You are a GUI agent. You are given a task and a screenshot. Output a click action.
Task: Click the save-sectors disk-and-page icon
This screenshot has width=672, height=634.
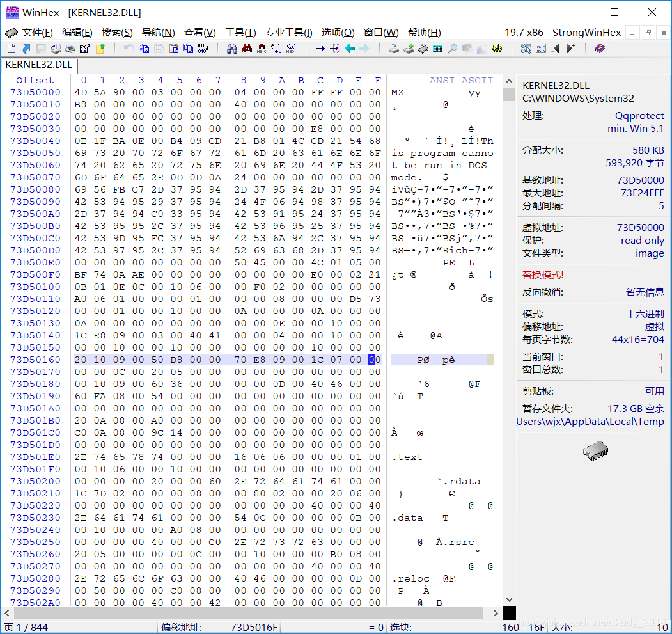[55, 49]
